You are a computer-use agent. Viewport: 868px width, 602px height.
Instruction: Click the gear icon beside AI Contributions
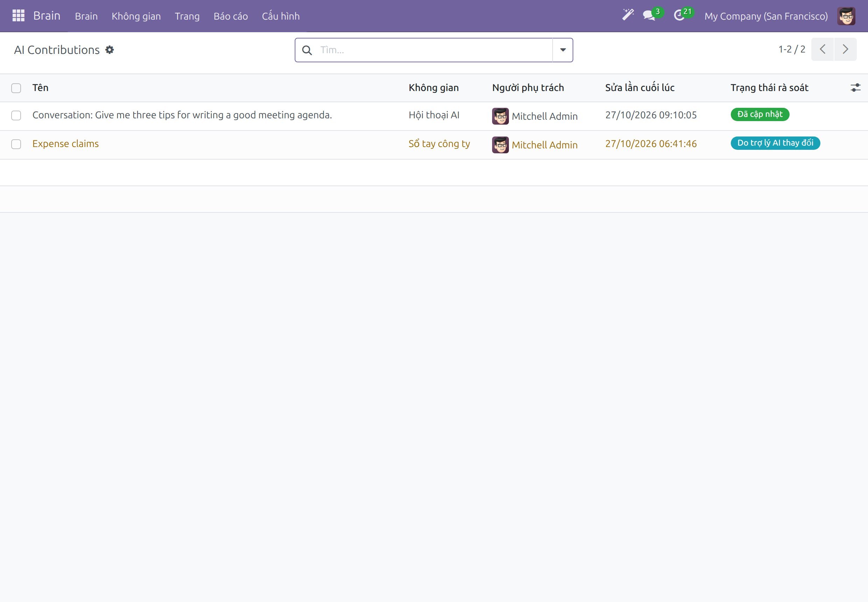tap(110, 50)
